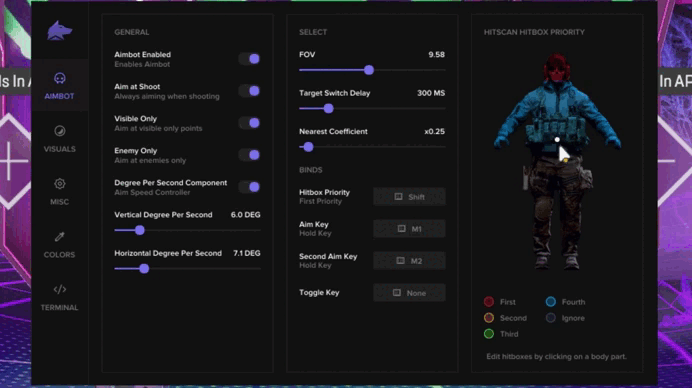Click the SELECT section heading
Image resolution: width=692 pixels, height=388 pixels.
pos(313,32)
